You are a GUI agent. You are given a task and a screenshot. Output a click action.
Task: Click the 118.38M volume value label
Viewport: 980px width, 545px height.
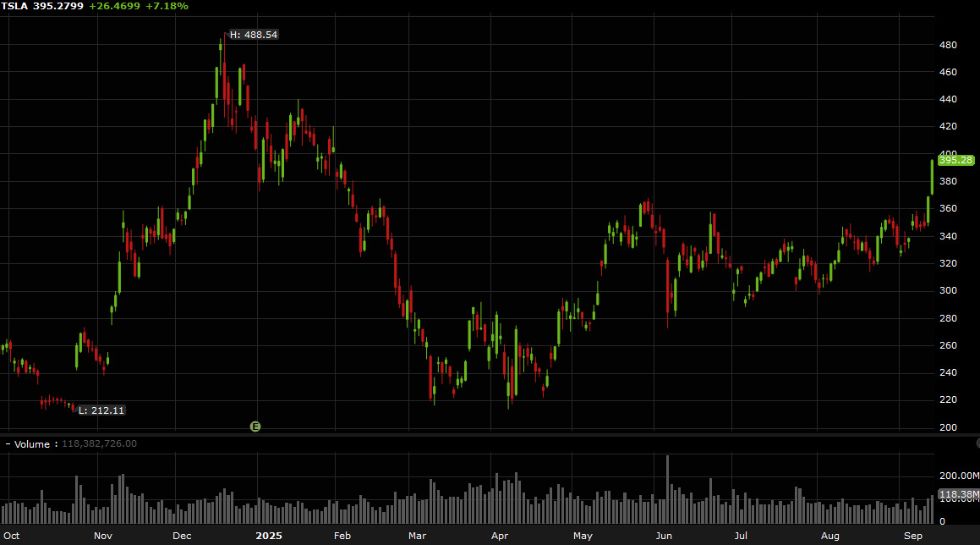pyautogui.click(x=959, y=495)
